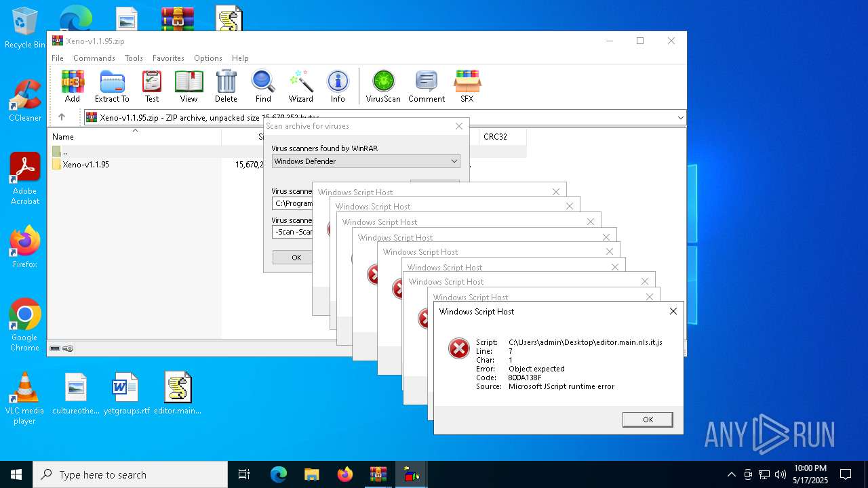The width and height of the screenshot is (868, 488).
Task: Switch to WinRAR taskbar button
Action: [378, 474]
